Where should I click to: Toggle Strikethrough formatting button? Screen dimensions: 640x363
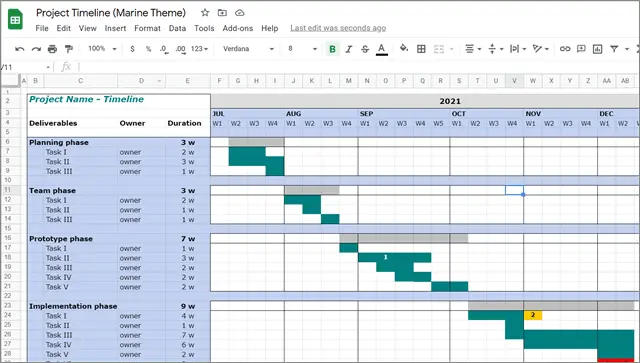tap(365, 49)
